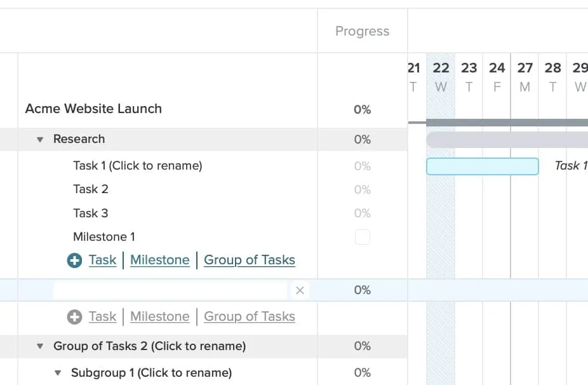588x385 pixels.
Task: Add a new Milestone under Research
Action: (159, 260)
